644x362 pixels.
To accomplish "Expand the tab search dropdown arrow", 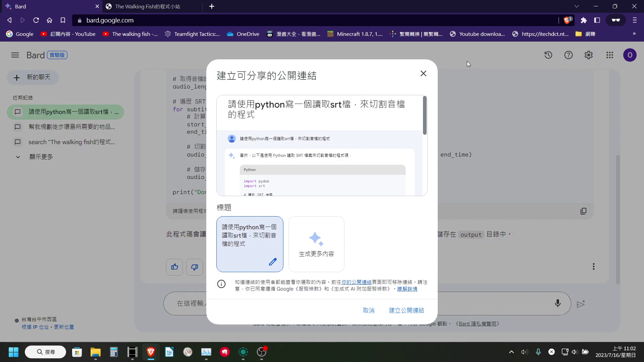I will tap(577, 6).
